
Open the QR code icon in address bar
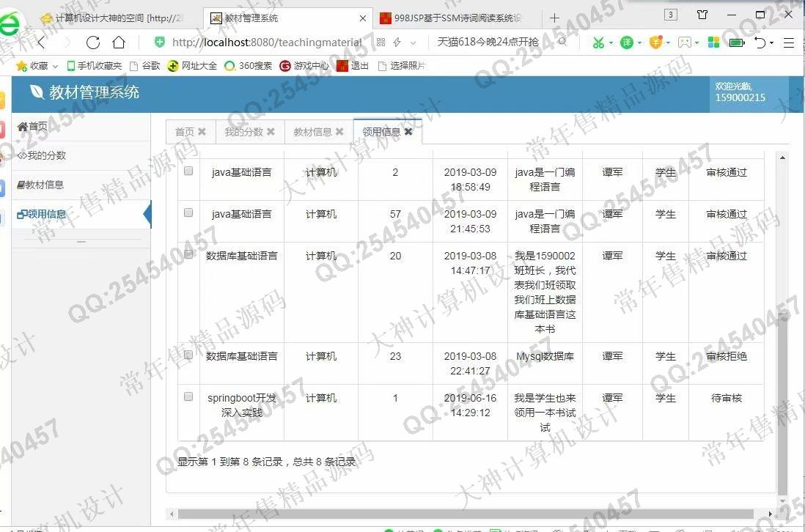click(x=381, y=43)
